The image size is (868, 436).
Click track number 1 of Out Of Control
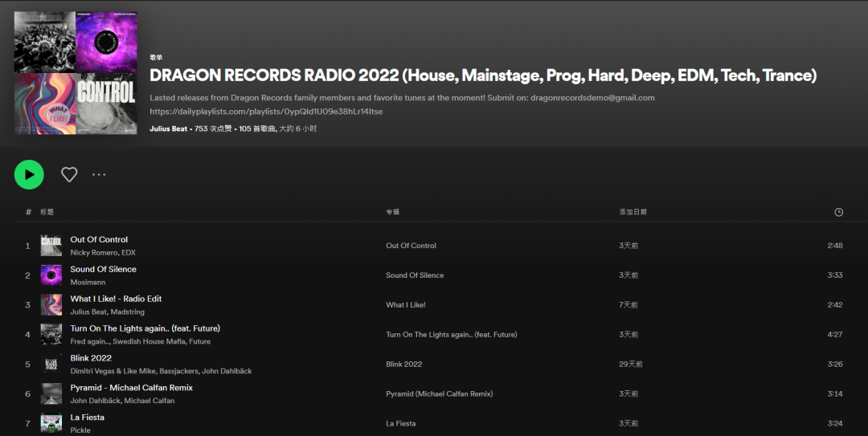[27, 246]
